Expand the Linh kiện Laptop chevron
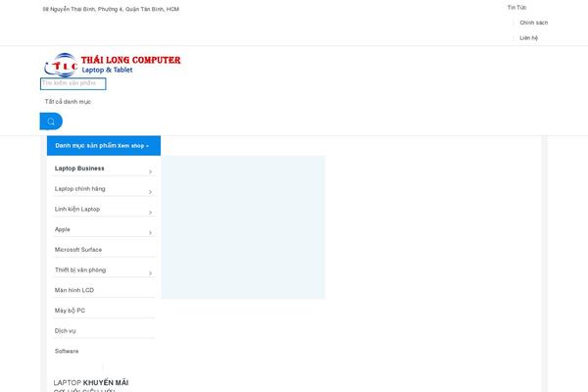The height and width of the screenshot is (392, 588). tap(150, 213)
